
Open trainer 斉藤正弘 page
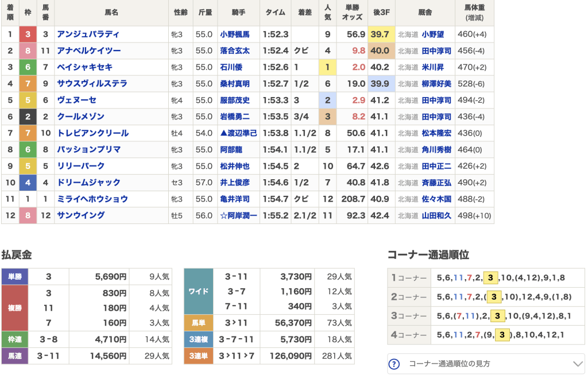pyautogui.click(x=436, y=183)
